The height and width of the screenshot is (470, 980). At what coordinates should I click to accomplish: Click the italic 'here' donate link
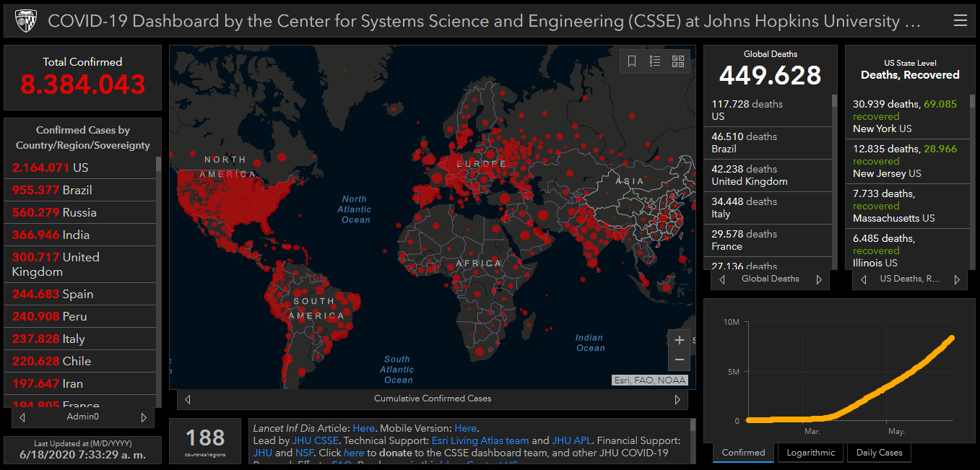pyautogui.click(x=354, y=453)
